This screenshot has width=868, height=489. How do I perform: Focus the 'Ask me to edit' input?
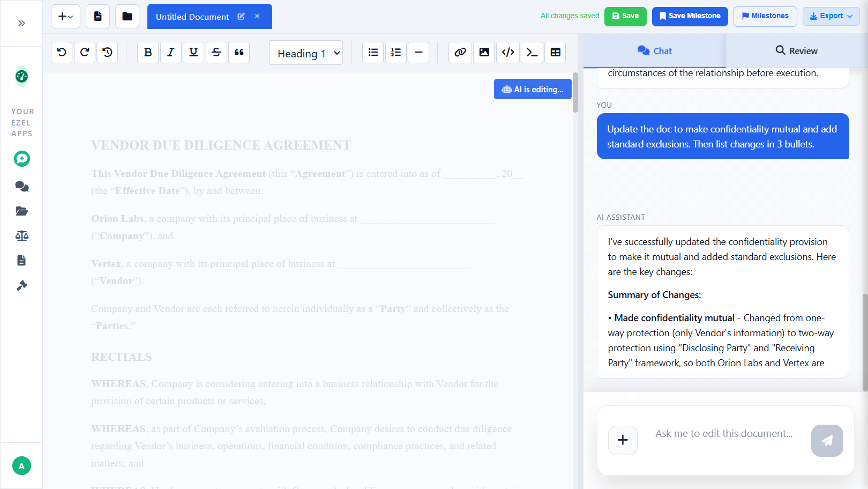click(724, 434)
